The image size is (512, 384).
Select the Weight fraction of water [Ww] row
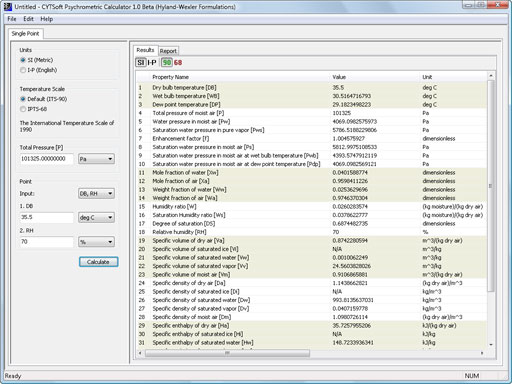tap(311, 190)
